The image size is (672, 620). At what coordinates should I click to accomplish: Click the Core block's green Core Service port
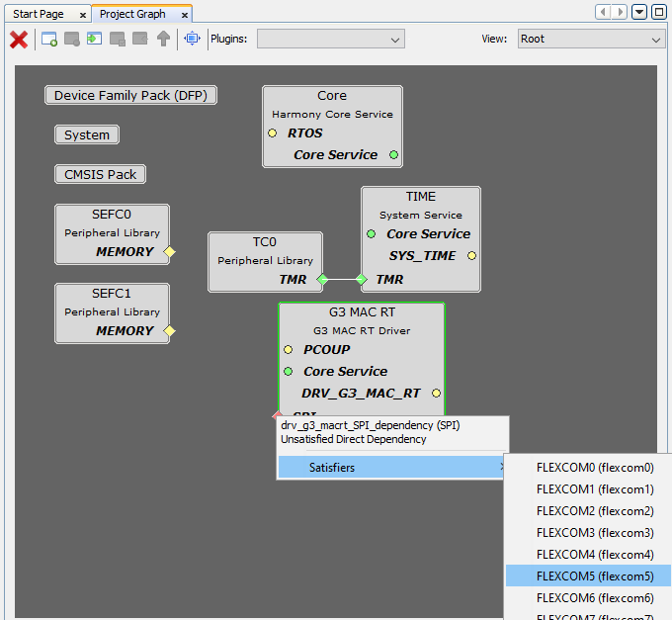pos(393,155)
